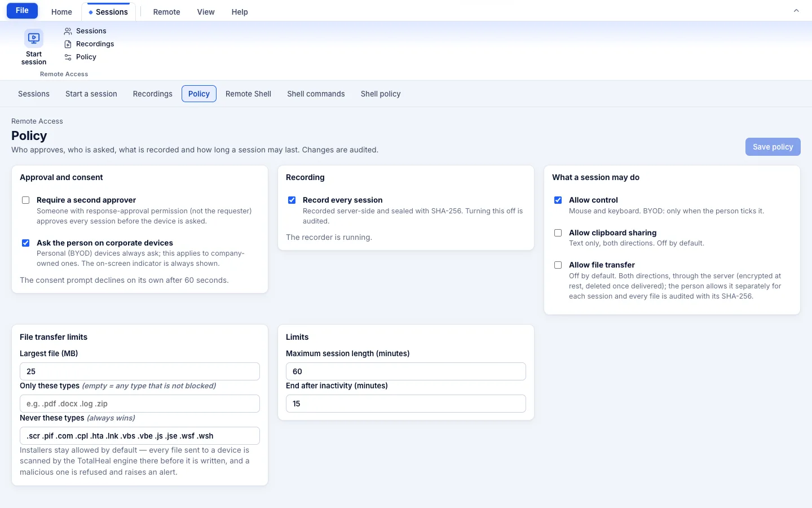This screenshot has height=508, width=812.
Task: Select the Sessions ribbon tab
Action: (108, 12)
